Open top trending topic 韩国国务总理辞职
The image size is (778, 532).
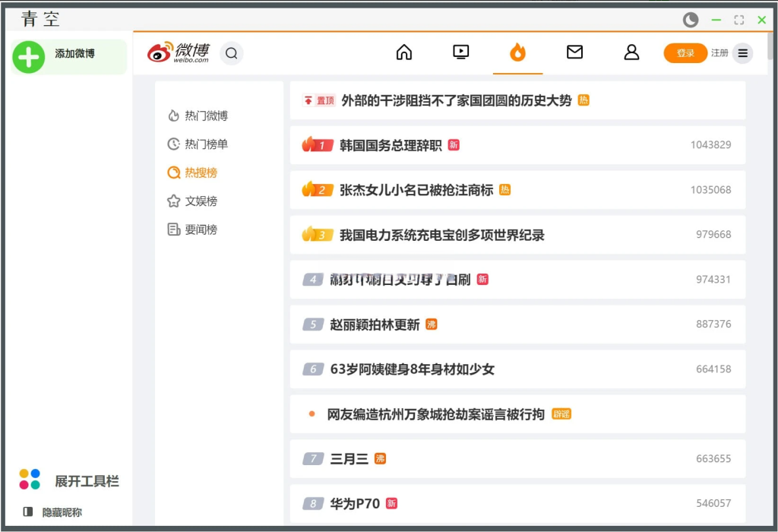[x=391, y=145]
